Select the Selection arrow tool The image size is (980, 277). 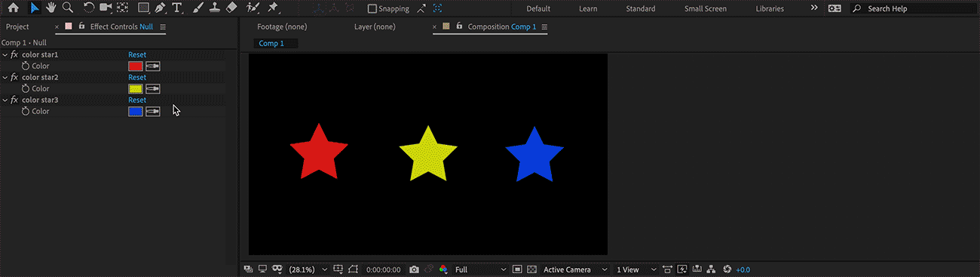point(35,8)
